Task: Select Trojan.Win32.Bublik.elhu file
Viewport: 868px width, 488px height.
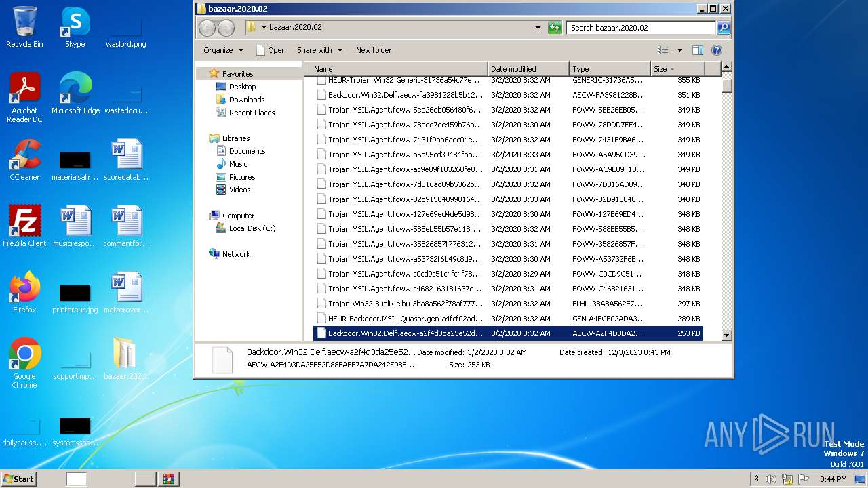Action: (x=509, y=304)
